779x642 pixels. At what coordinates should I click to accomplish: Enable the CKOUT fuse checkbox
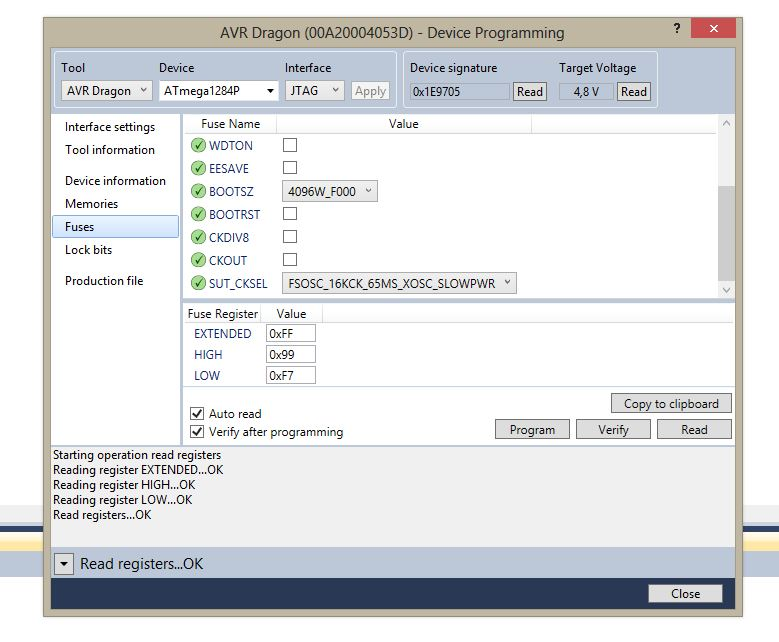click(290, 259)
